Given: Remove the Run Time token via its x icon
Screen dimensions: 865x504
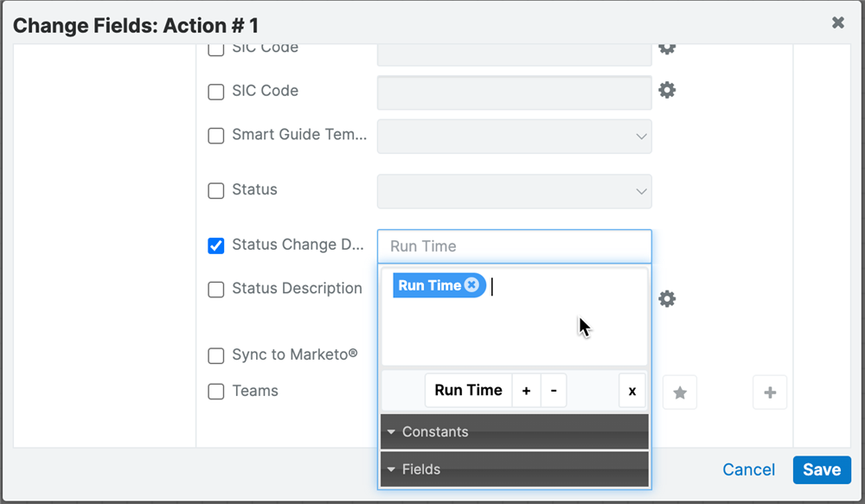Looking at the screenshot, I should (471, 285).
